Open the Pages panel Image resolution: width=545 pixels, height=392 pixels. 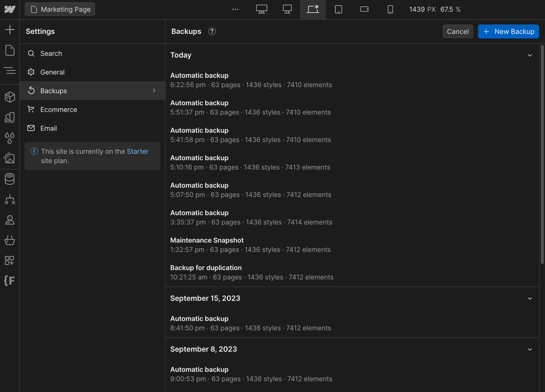[9, 50]
